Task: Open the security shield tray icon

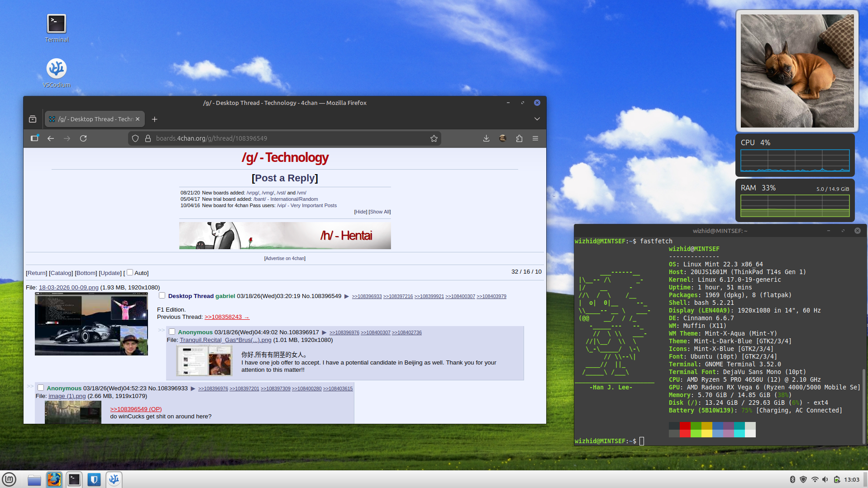Action: pos(803,479)
